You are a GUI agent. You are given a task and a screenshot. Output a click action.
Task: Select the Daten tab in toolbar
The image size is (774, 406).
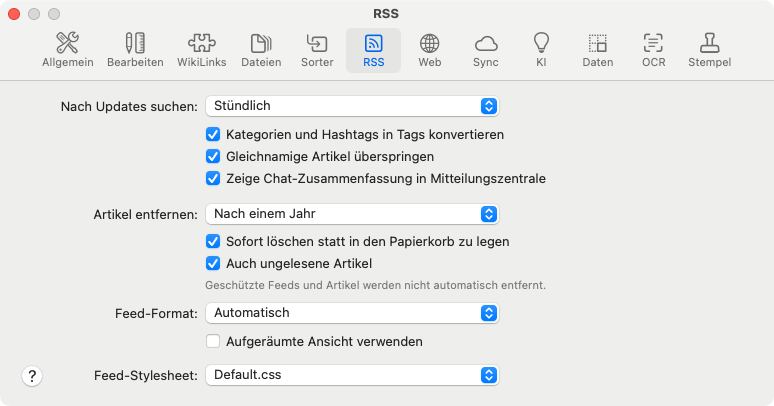pyautogui.click(x=597, y=50)
